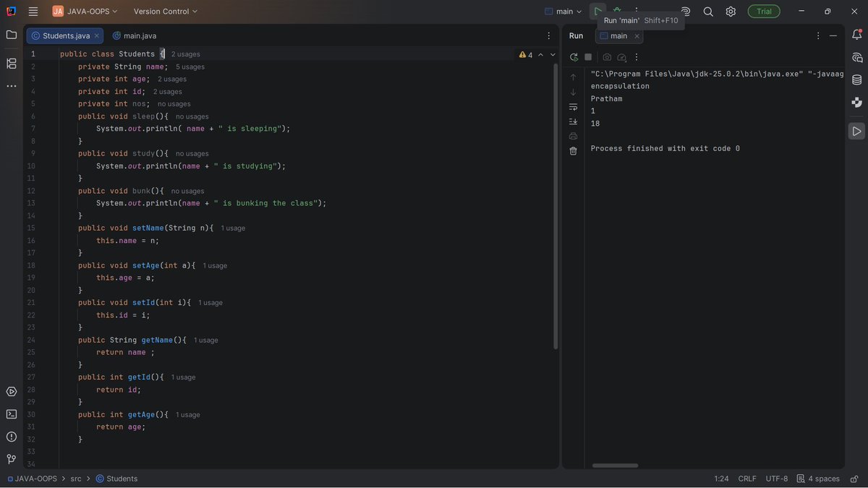Jump down the stack trace arrow
This screenshot has width=868, height=488.
pyautogui.click(x=574, y=92)
